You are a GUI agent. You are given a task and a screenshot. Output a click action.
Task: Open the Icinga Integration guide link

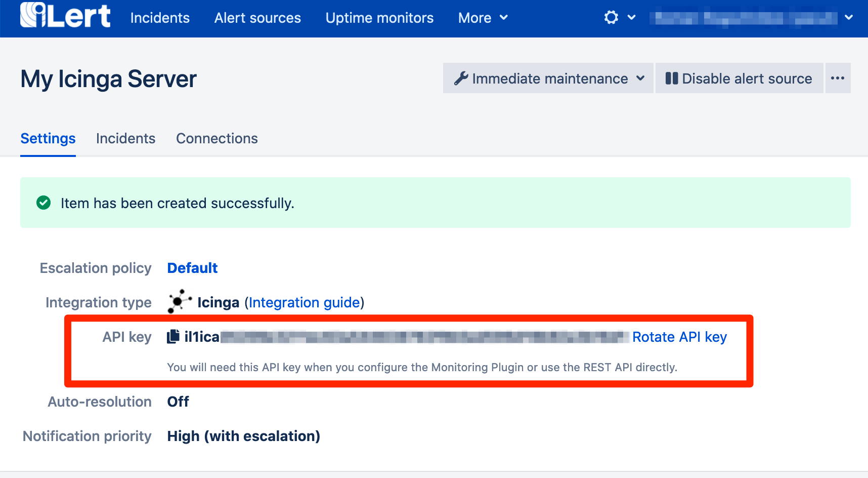[x=305, y=302]
